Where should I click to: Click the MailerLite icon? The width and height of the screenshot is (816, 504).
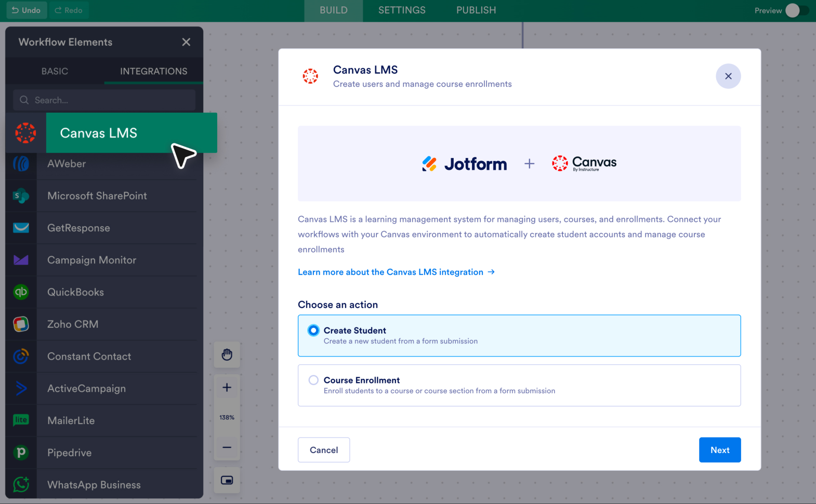[x=21, y=420]
